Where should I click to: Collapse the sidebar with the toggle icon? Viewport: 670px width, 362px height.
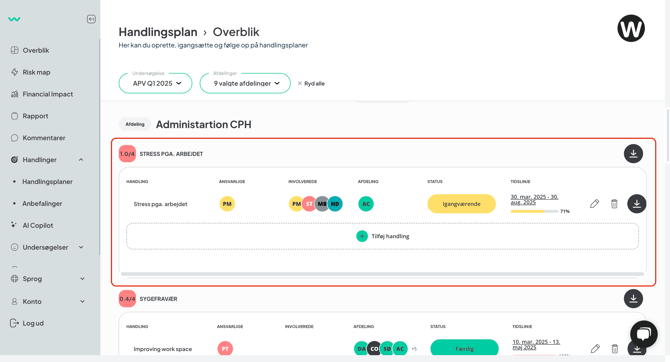point(91,19)
